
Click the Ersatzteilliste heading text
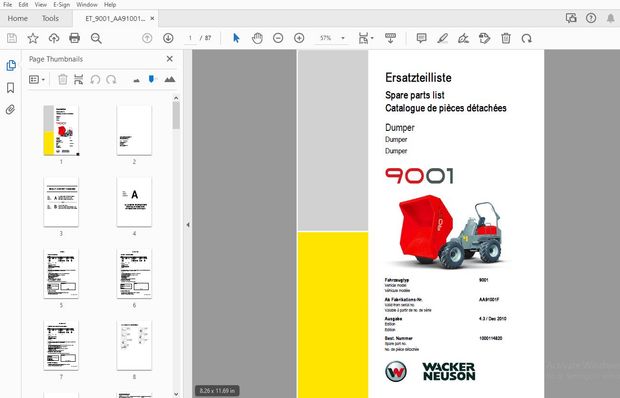pyautogui.click(x=418, y=77)
